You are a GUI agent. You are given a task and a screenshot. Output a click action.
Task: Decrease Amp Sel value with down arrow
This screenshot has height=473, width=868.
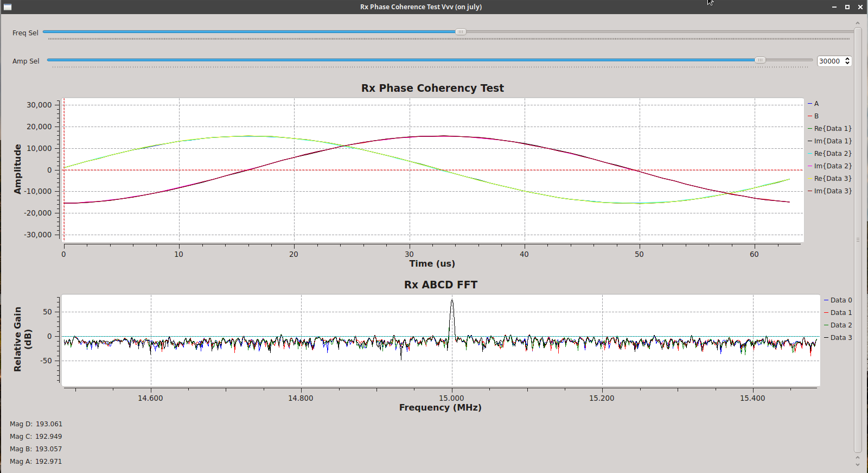[x=847, y=64]
